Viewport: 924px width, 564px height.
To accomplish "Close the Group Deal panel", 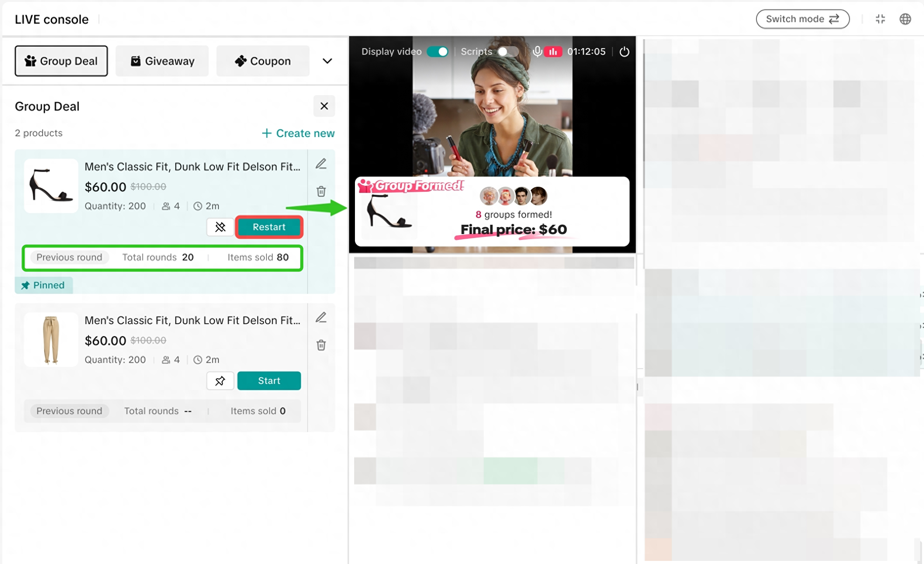I will tap(324, 106).
